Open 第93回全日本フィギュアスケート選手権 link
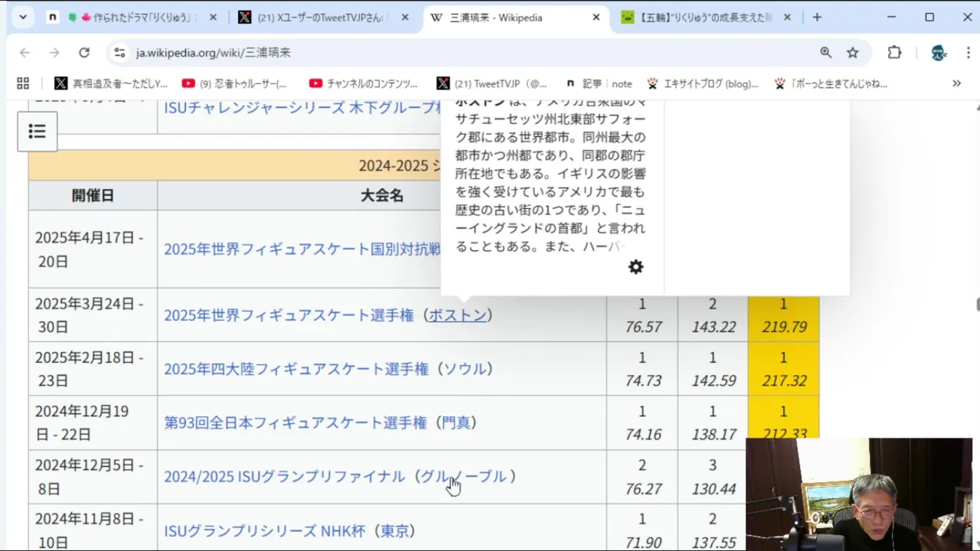Image resolution: width=980 pixels, height=551 pixels. coord(295,422)
